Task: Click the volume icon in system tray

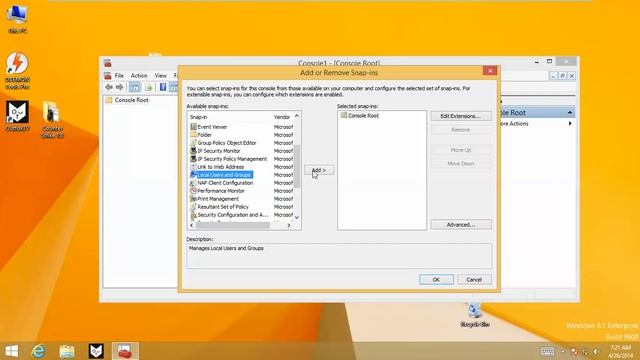Action: [596, 351]
